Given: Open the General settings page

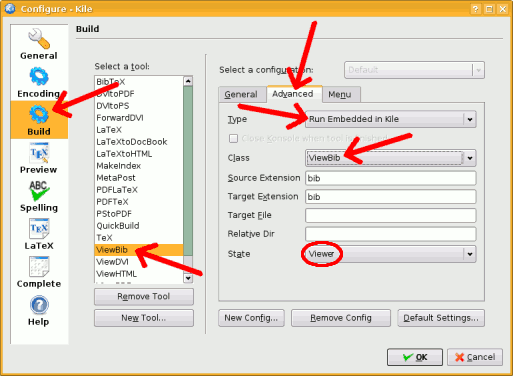Looking at the screenshot, I should 39,44.
